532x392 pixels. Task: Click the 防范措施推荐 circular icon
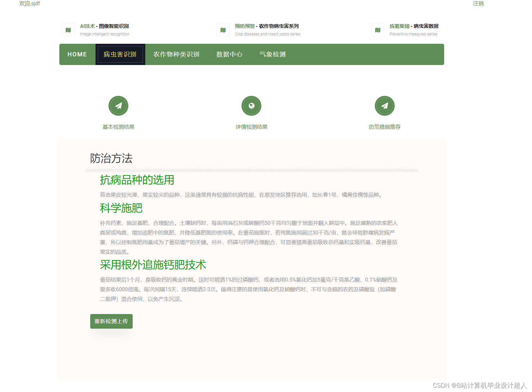(x=384, y=105)
